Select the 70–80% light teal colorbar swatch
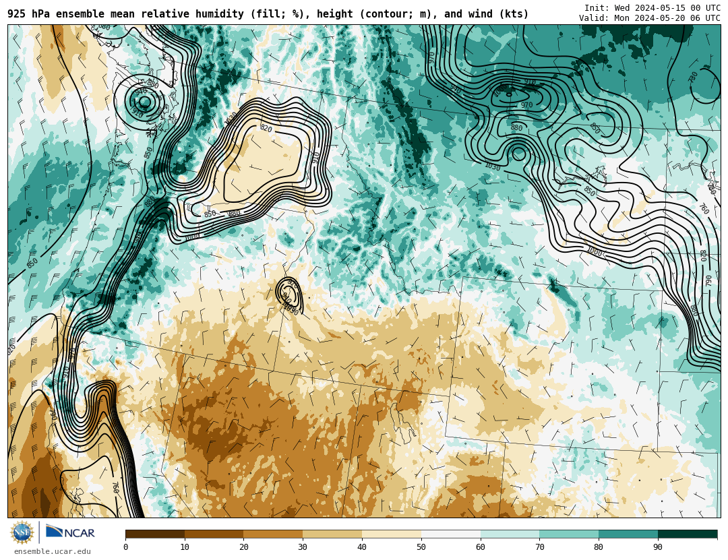The width and height of the screenshot is (728, 560). coord(569,534)
